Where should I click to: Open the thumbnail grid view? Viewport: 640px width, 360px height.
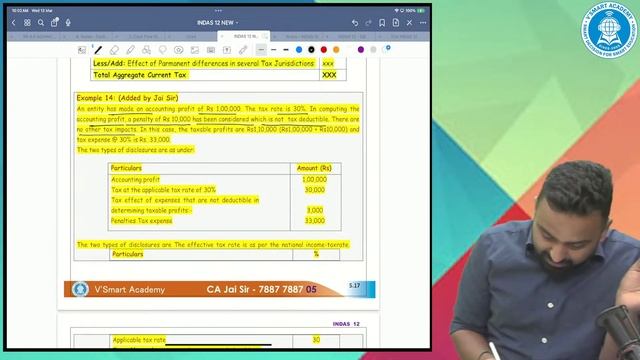[x=27, y=23]
